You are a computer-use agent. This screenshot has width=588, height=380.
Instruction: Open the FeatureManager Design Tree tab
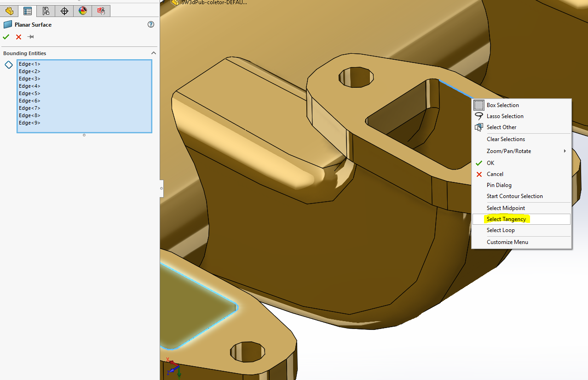pyautogui.click(x=9, y=11)
